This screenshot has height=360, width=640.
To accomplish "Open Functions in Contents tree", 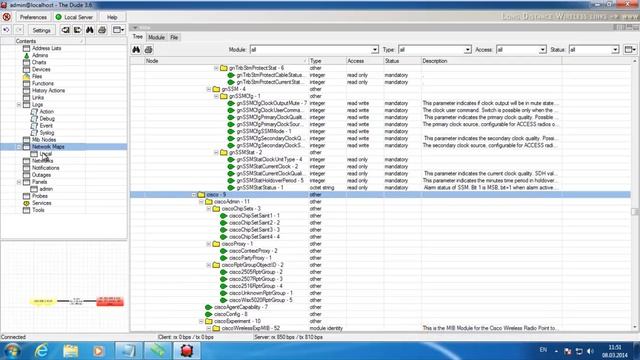I will pyautogui.click(x=43, y=83).
